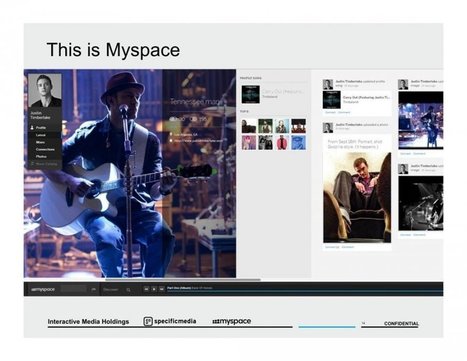This screenshot has width=467, height=361.
Task: Click the first Top 8 friend thumbnail
Action: click(249, 126)
